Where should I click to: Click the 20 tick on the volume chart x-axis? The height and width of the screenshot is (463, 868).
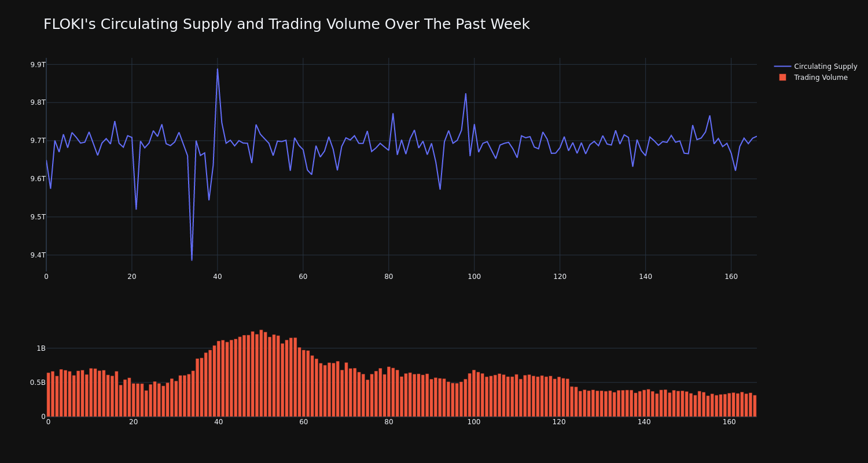[133, 422]
